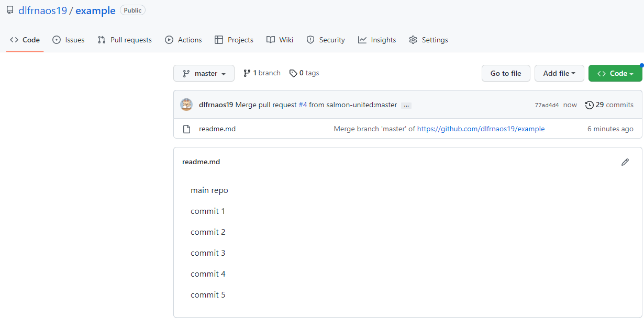This screenshot has width=644, height=319.
Task: Click the repository icon beside dlfrnaos19
Action: (10, 10)
